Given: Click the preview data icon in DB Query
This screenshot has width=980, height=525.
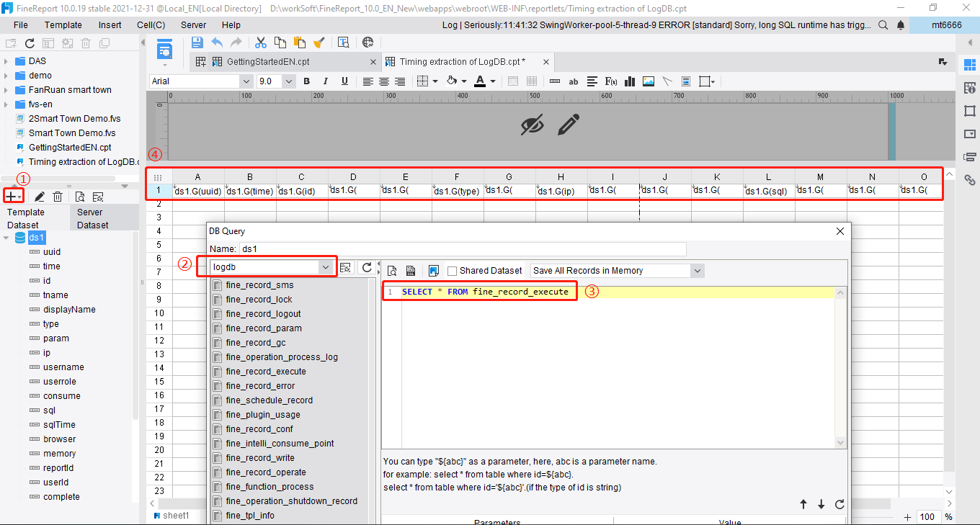Looking at the screenshot, I should 393,271.
